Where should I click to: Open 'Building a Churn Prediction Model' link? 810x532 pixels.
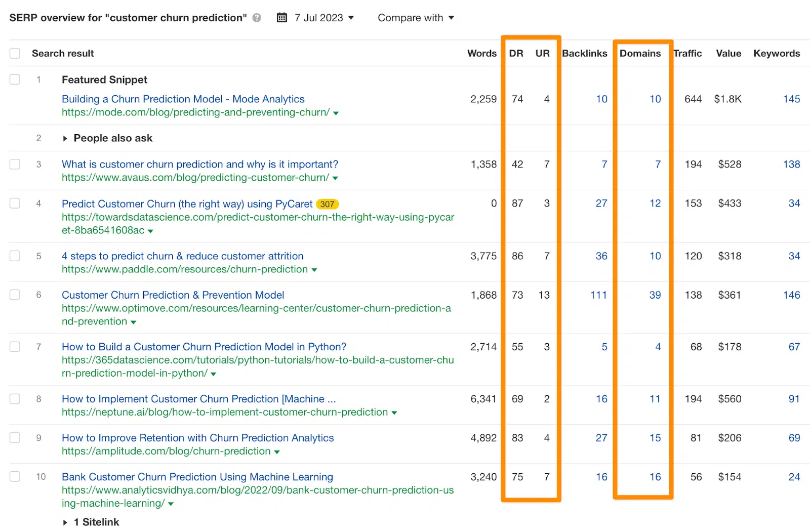point(183,99)
